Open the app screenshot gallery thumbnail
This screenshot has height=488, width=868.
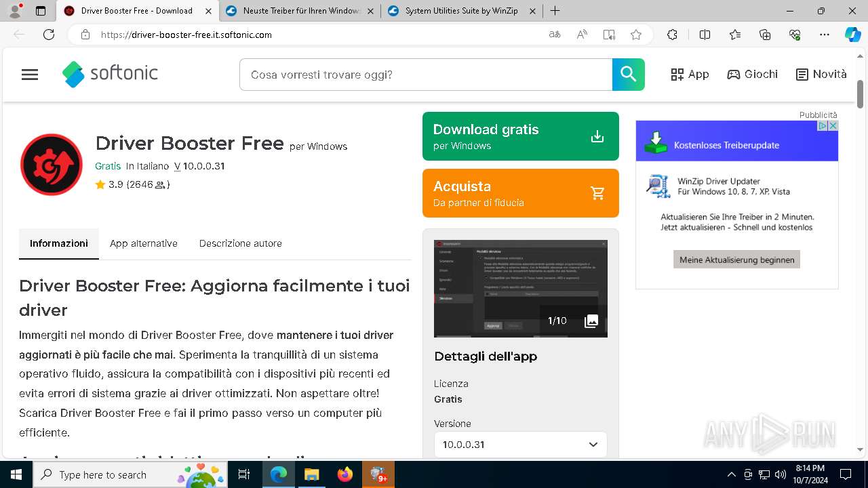[x=521, y=288]
